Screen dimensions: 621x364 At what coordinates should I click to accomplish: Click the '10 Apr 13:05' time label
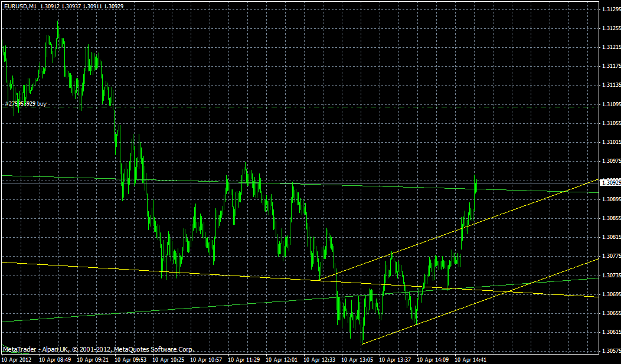pos(358,360)
